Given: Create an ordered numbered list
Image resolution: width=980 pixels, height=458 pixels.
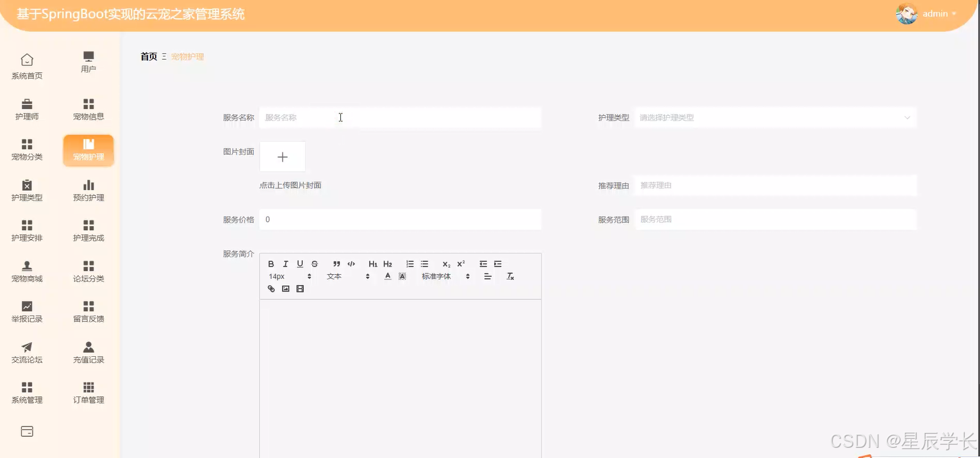Looking at the screenshot, I should (x=410, y=264).
